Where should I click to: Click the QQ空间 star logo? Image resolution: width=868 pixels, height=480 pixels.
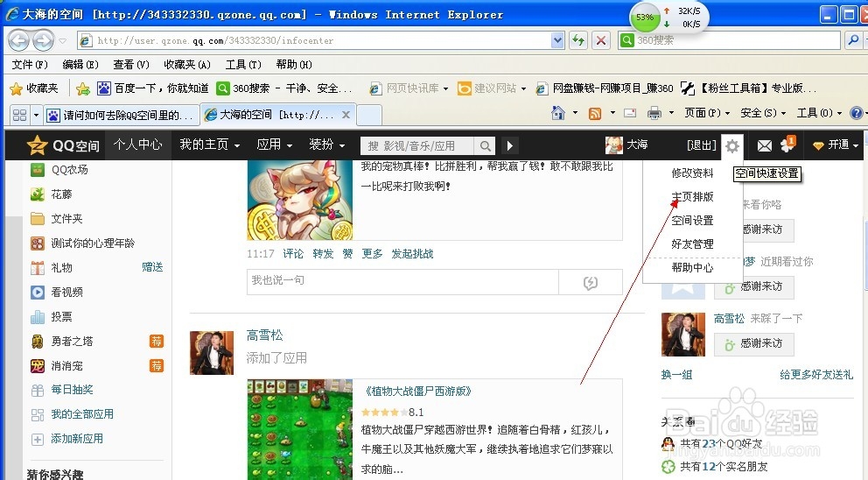pyautogui.click(x=37, y=145)
